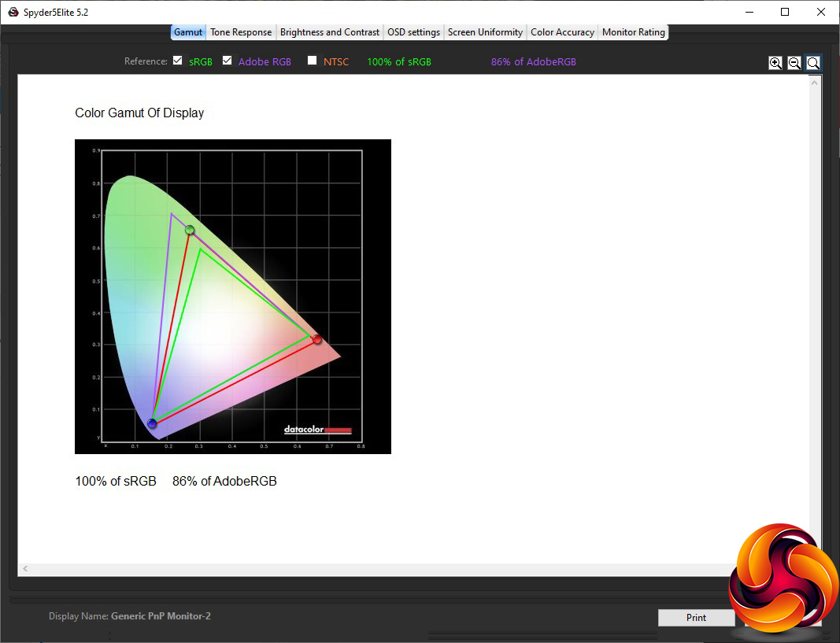The width and height of the screenshot is (840, 643).
Task: Select the fit-to-view magnifier icon
Action: pyautogui.click(x=812, y=63)
